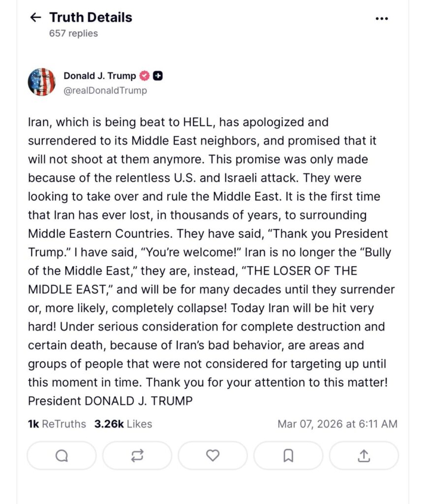Bookmark this Truth post
This screenshot has width=421, height=504.
(x=288, y=456)
